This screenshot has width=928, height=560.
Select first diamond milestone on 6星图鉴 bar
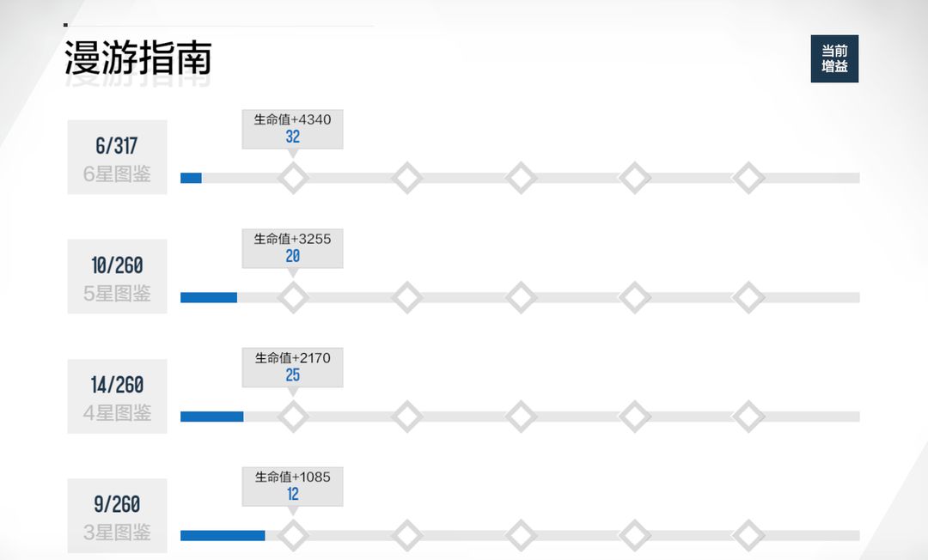293,178
